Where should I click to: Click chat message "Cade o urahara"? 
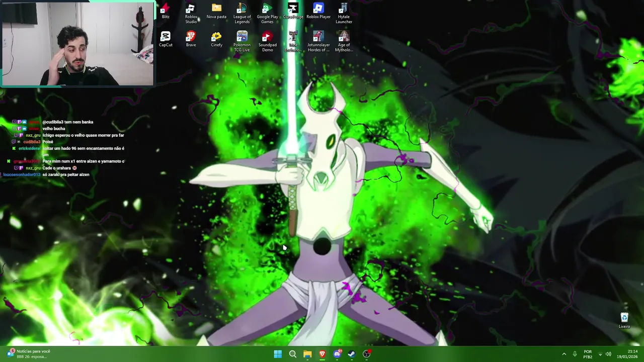coord(58,168)
